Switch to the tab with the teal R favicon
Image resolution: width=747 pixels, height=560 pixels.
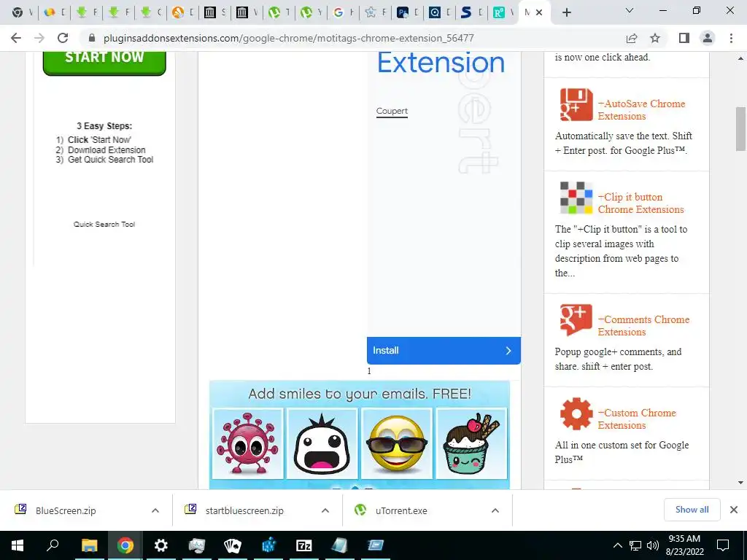[x=503, y=12]
